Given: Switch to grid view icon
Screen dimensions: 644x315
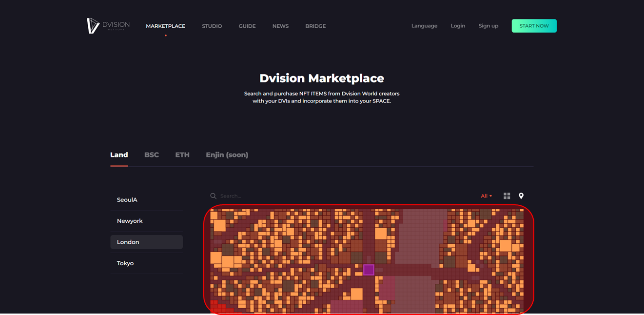Looking at the screenshot, I should click(x=507, y=196).
